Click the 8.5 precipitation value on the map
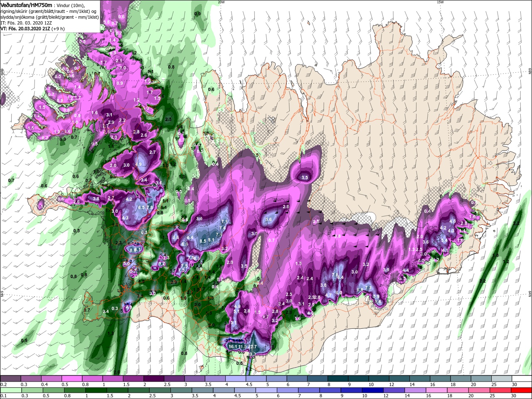Screen dimensions: 532x399 (203, 241)
